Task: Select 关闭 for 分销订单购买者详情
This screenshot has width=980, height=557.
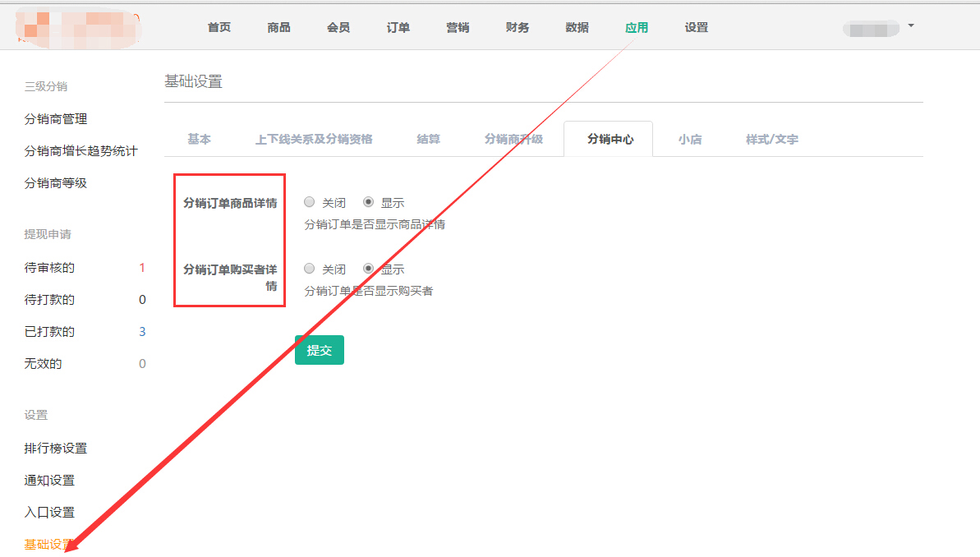Action: tap(310, 269)
